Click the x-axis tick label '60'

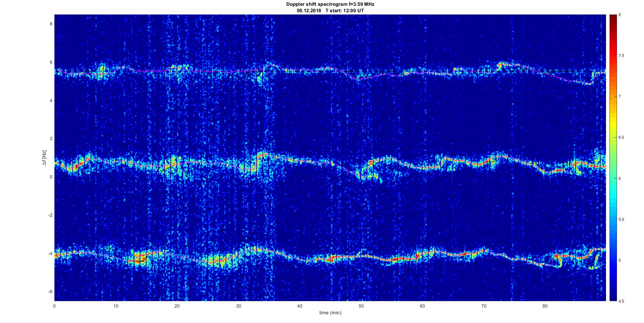click(x=422, y=306)
